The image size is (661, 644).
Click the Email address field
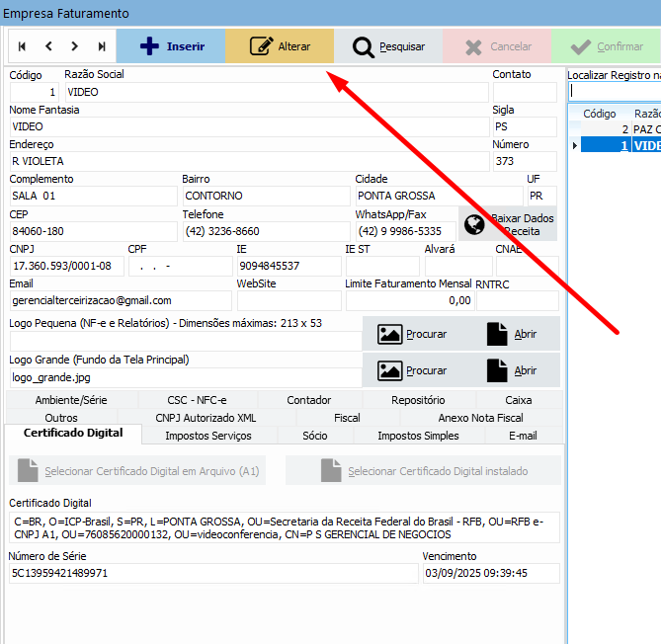(120, 300)
